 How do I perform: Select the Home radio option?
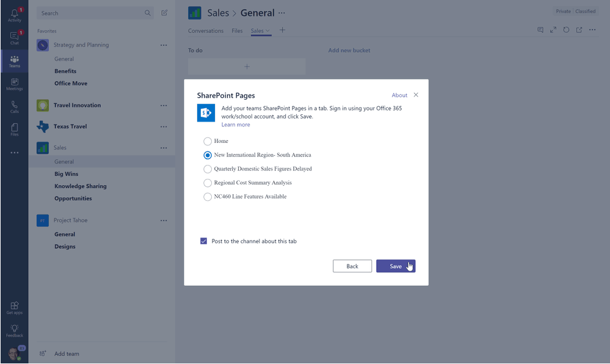coord(208,141)
